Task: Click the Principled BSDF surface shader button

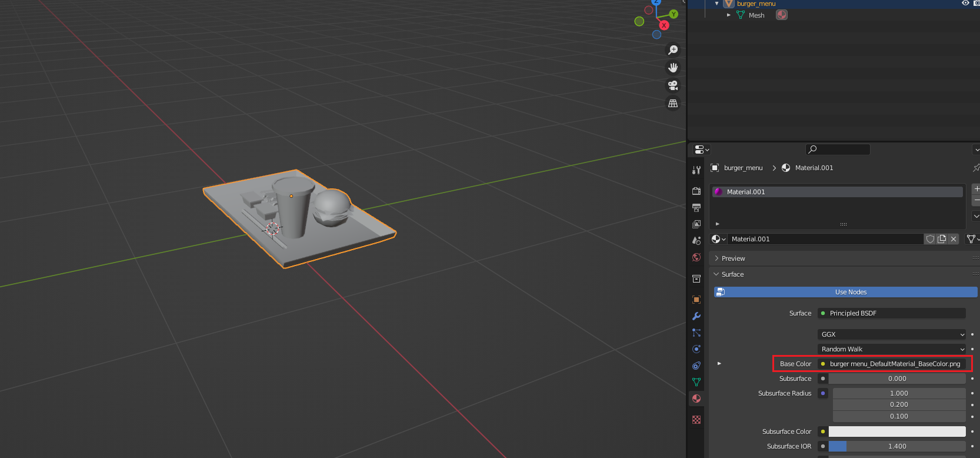Action: pyautogui.click(x=891, y=313)
